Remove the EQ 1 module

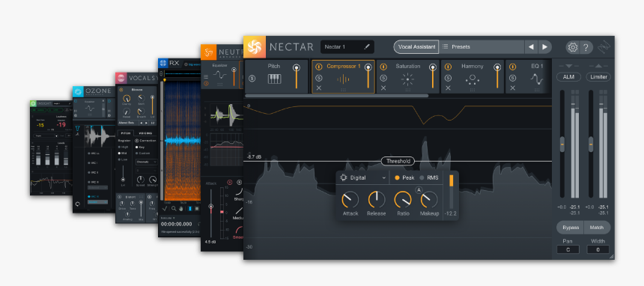click(x=512, y=88)
